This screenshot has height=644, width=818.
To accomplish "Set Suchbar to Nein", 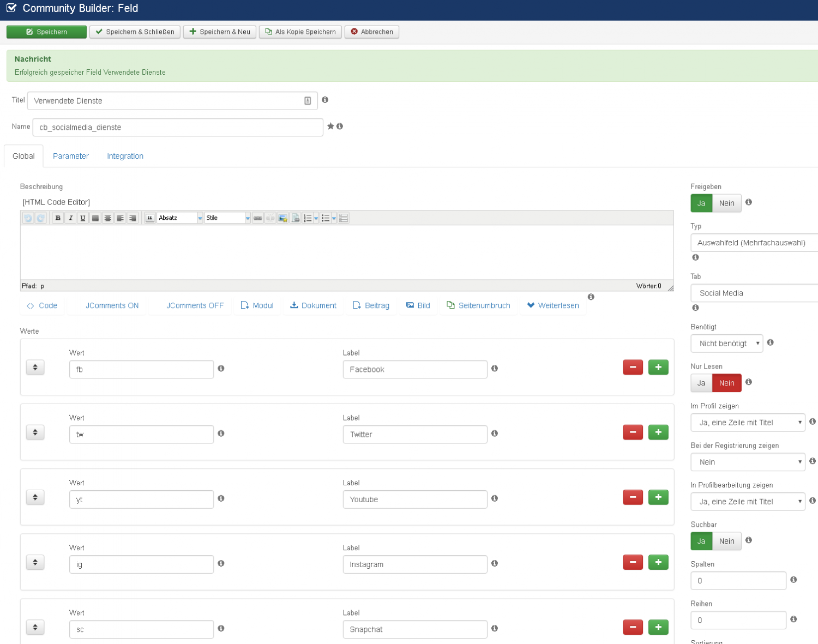I will [x=726, y=541].
